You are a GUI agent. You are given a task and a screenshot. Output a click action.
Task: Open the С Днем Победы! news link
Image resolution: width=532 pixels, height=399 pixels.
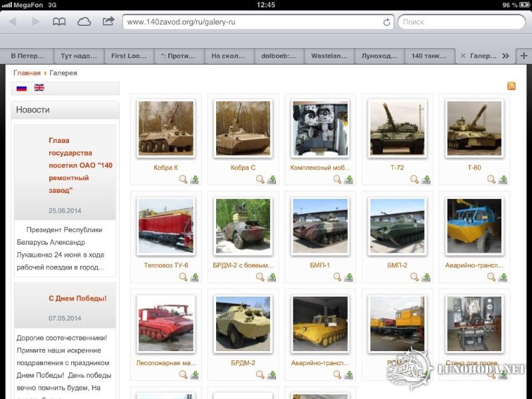[x=77, y=298]
